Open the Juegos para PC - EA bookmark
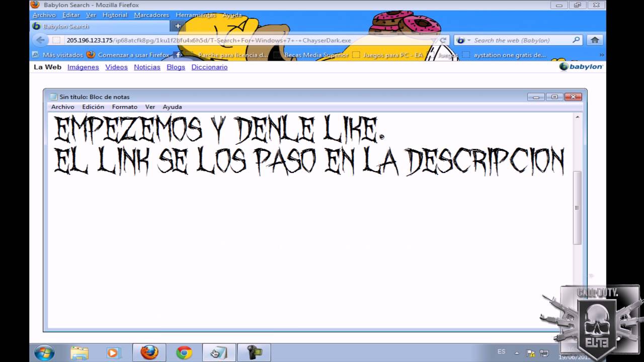 point(388,55)
